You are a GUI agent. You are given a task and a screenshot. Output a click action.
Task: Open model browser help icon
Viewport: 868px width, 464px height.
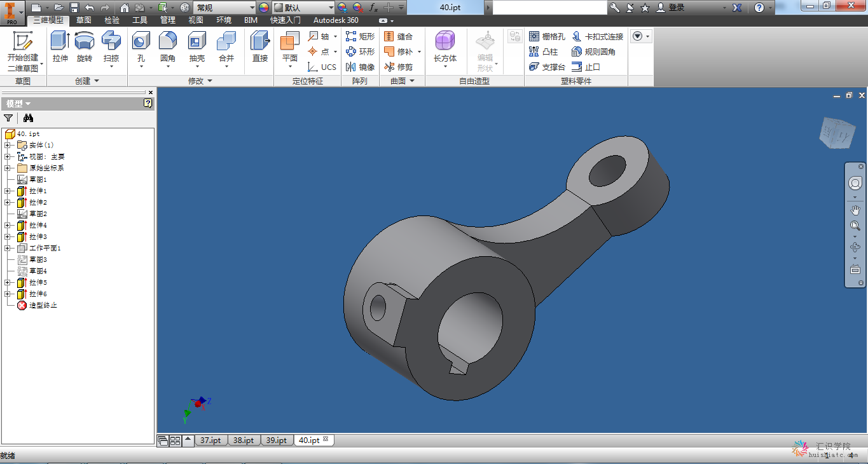pos(148,103)
